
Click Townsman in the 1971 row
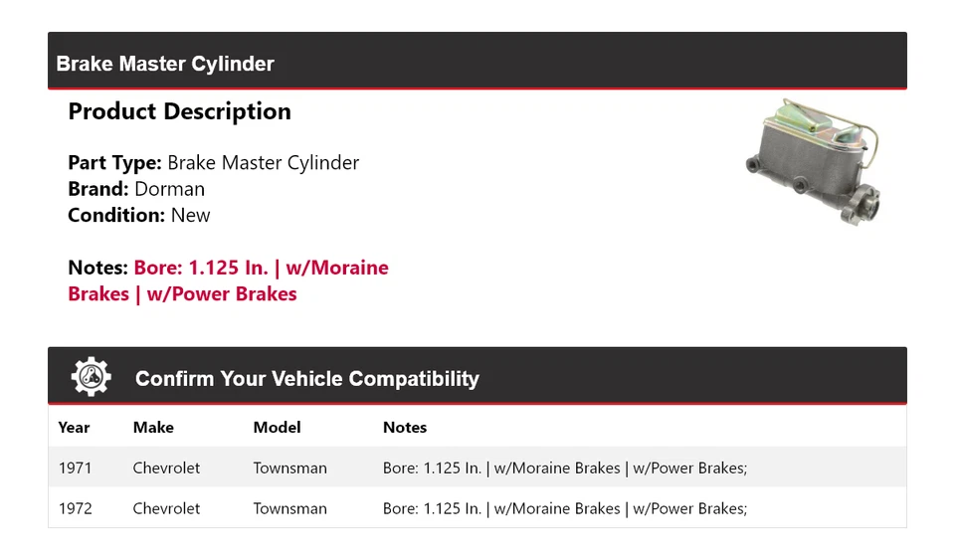289,467
